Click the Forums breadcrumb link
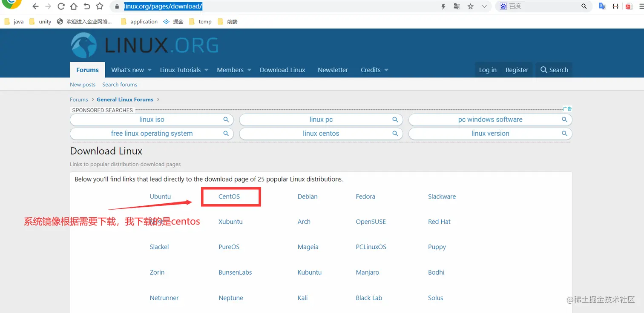 (x=79, y=100)
